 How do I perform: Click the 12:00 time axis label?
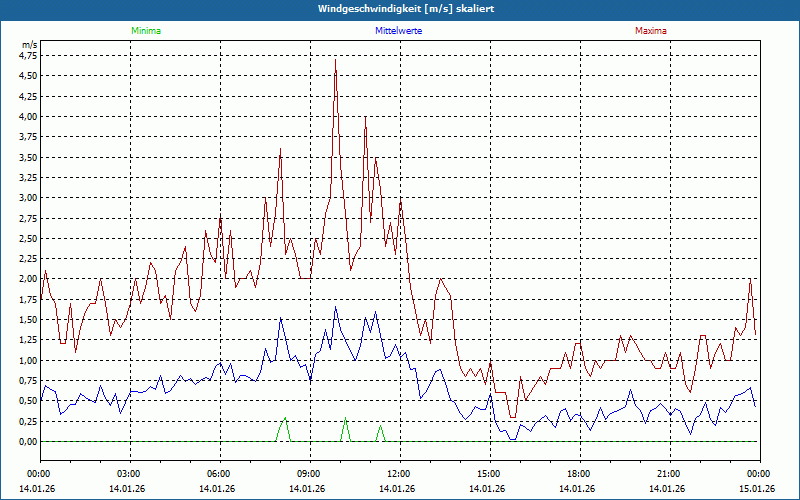400,474
